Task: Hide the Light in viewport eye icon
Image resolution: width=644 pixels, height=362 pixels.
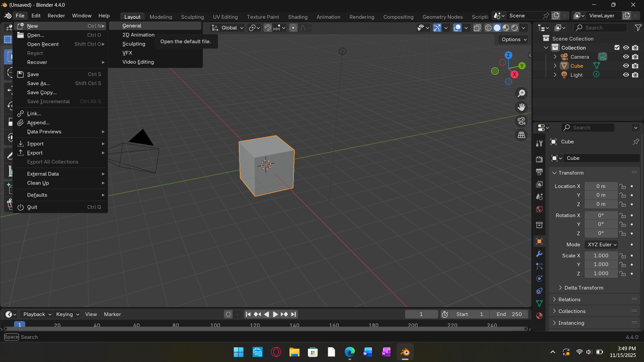Action: point(626,75)
